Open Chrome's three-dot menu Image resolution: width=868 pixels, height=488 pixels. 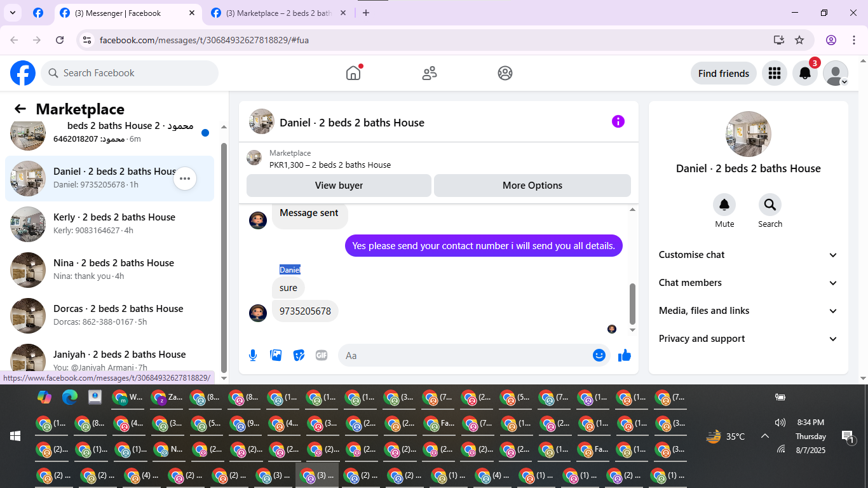coord(854,40)
